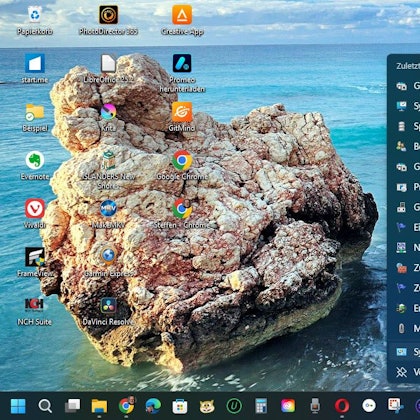Screen dimensions: 420x420
Task: Open Microsoft Store from the taskbar
Action: [x=180, y=406]
